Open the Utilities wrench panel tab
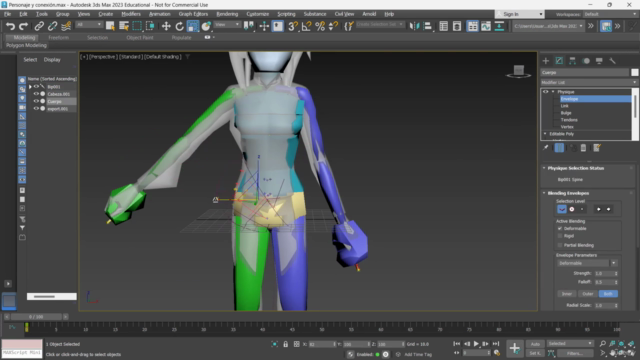This screenshot has height=360, width=640. (612, 61)
